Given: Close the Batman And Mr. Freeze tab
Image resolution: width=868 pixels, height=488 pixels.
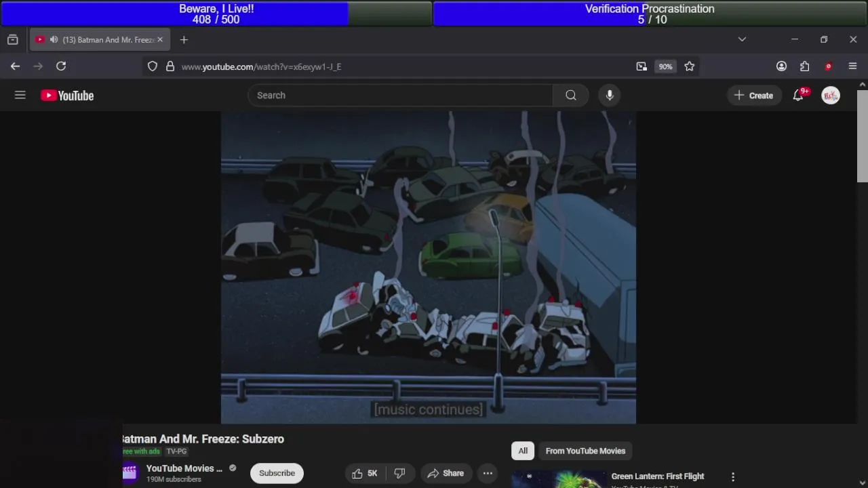Looking at the screenshot, I should 160,40.
